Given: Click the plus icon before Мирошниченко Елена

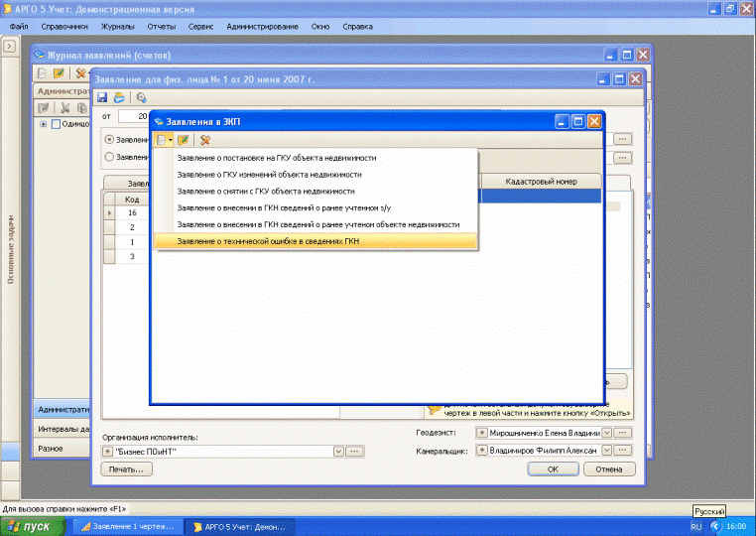Looking at the screenshot, I should click(x=481, y=433).
